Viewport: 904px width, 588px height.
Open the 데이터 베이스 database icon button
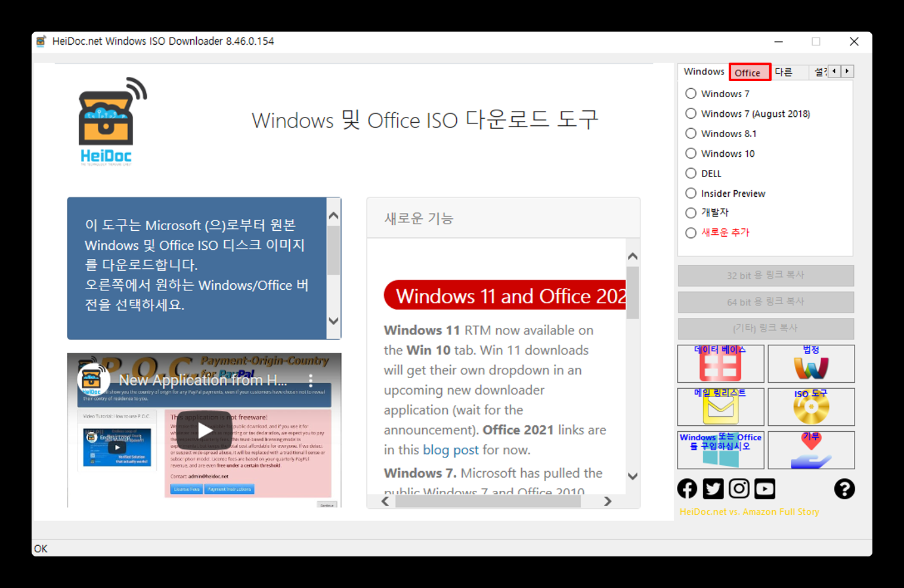pos(720,364)
